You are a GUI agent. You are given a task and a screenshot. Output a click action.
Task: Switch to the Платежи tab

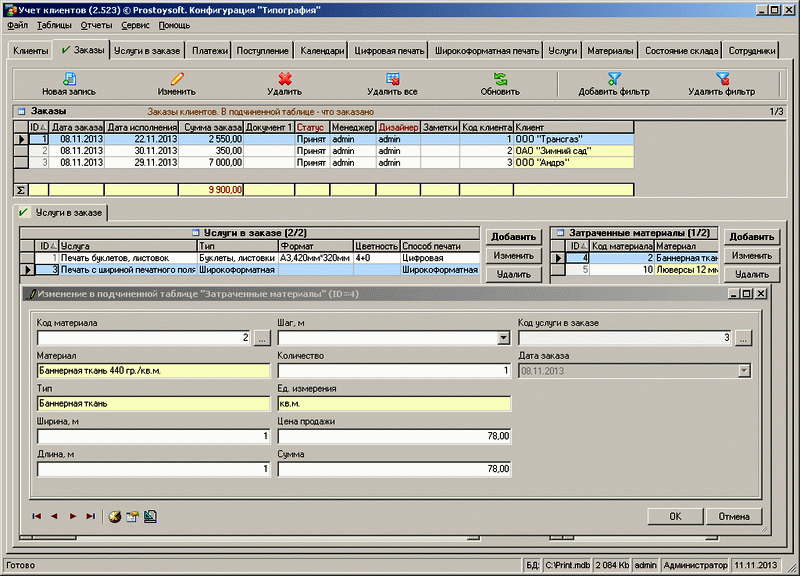tap(211, 50)
